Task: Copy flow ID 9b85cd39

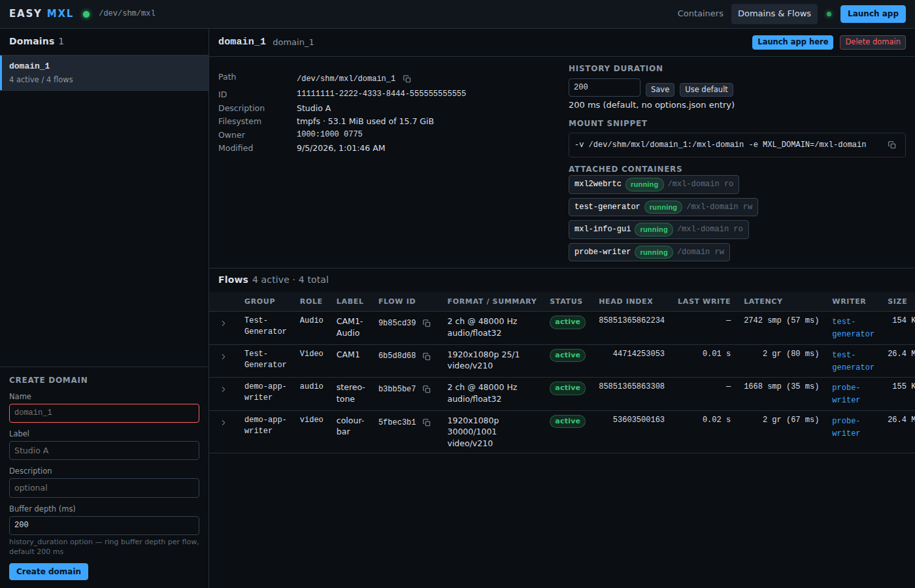Action: pyautogui.click(x=426, y=323)
